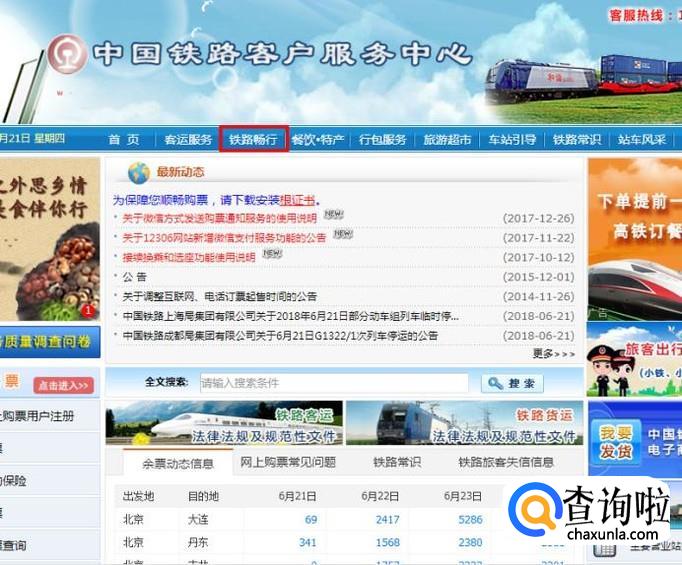The height and width of the screenshot is (565, 682).
Task: Open notice 关于12306网站新增微信支付服务功能的公告
Action: tap(224, 238)
